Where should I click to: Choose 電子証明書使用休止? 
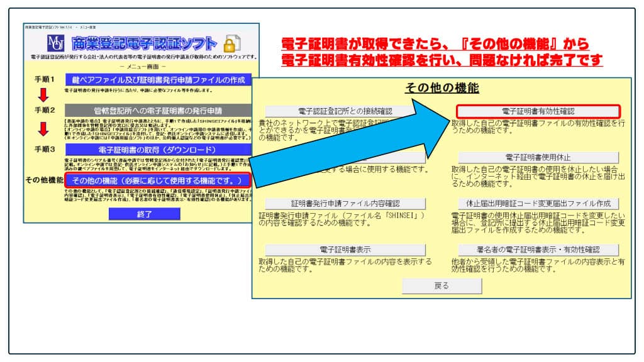(538, 157)
